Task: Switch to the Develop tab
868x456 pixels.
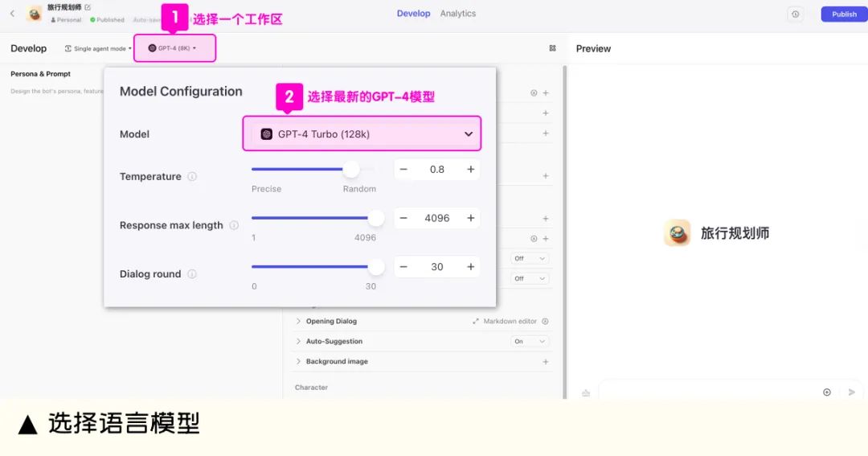Action: click(413, 14)
